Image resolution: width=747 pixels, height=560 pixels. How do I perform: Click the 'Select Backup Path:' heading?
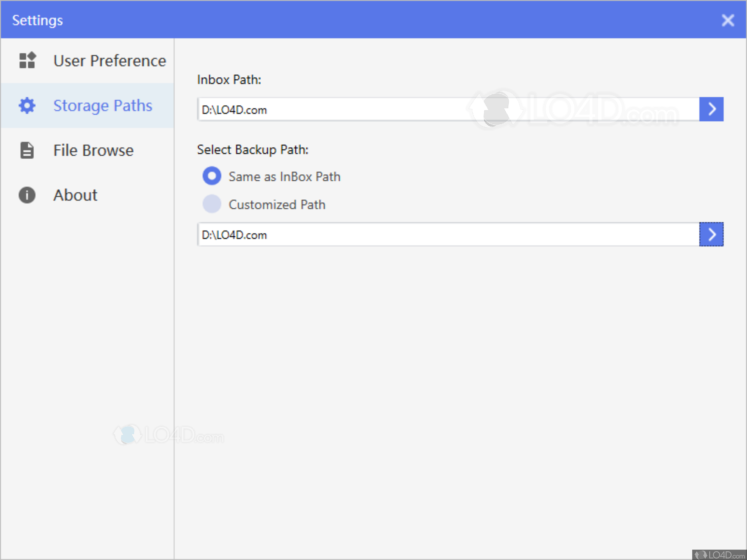click(252, 150)
